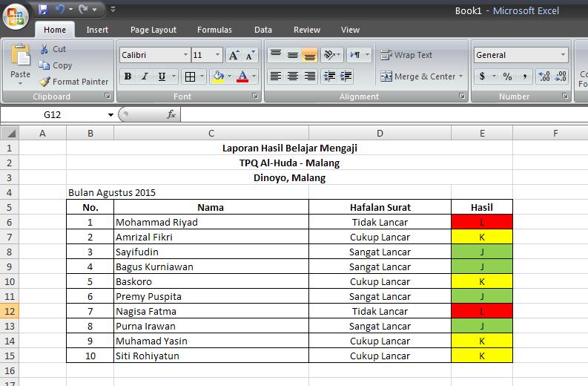Increase decimal places

tap(544, 76)
